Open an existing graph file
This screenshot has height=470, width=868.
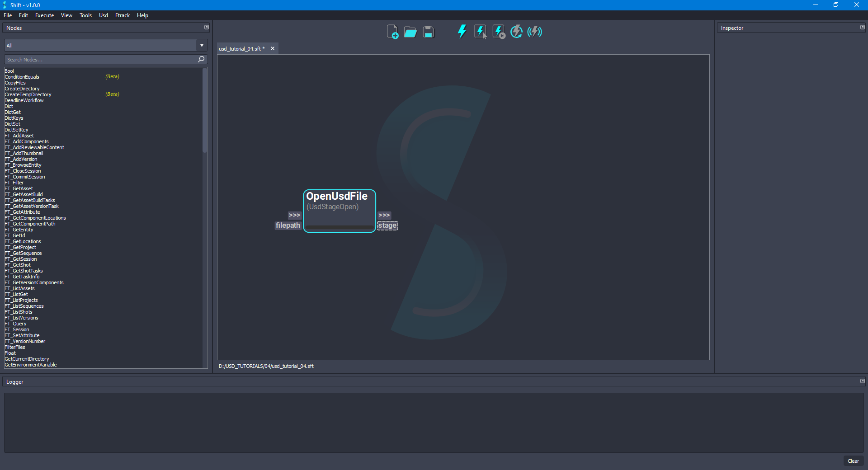pos(410,32)
